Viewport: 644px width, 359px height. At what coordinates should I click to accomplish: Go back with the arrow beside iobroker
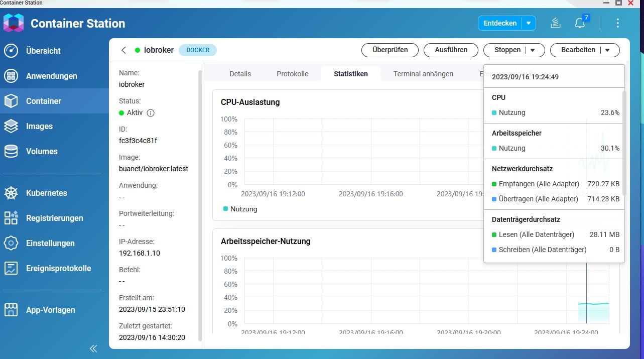pos(123,50)
